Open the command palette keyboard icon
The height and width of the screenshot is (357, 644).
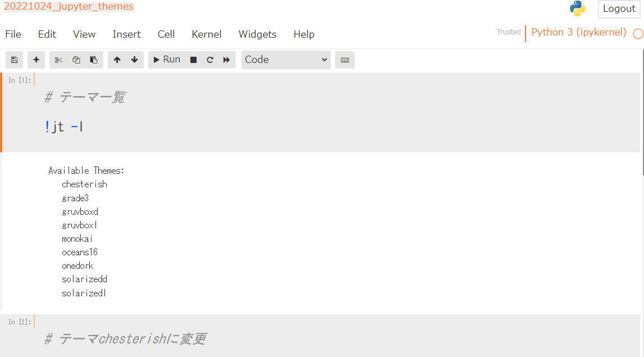pos(345,60)
